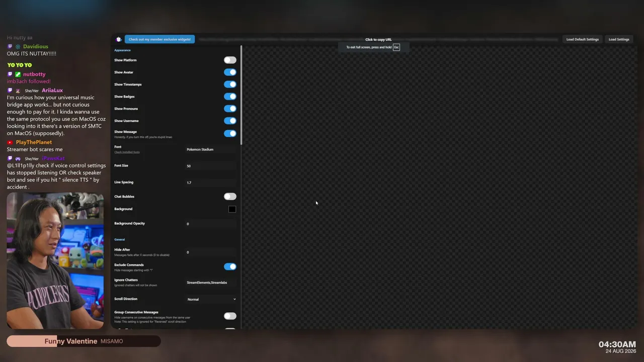Disable the Exclude Commands toggle

pyautogui.click(x=230, y=266)
